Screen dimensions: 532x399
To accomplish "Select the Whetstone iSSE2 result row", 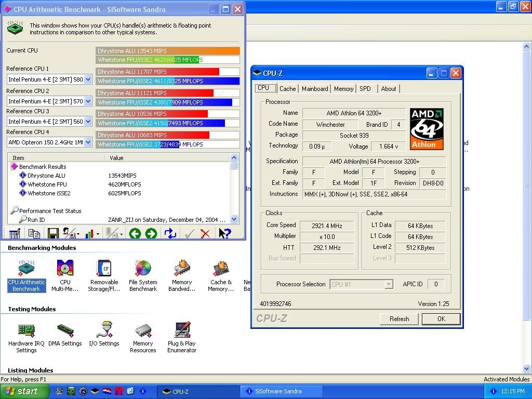I will (49, 193).
